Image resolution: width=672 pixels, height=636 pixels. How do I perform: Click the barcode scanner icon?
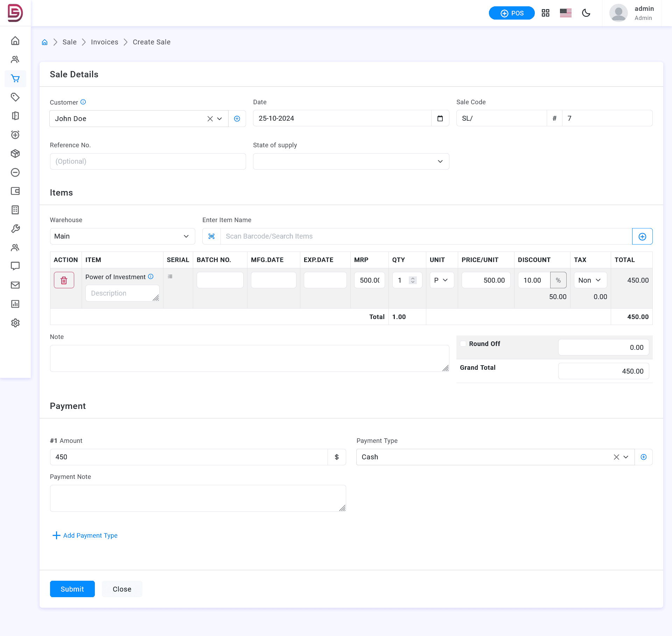[211, 236]
